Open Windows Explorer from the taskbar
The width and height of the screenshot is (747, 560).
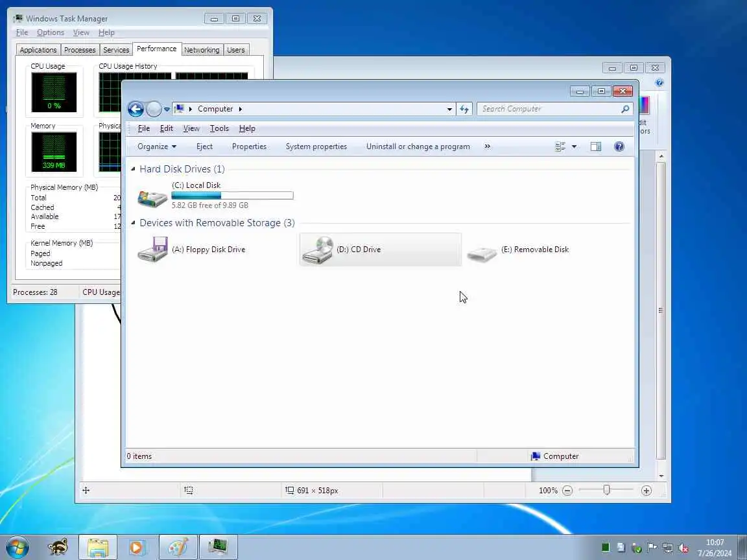coord(98,547)
